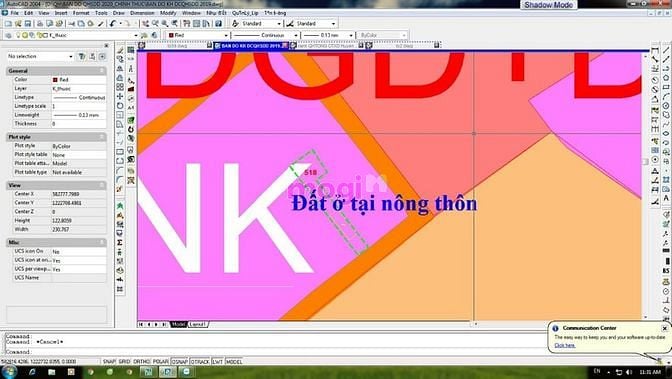Click the Print icon in the standard toolbar
The height and width of the screenshot is (379, 672).
(40, 24)
